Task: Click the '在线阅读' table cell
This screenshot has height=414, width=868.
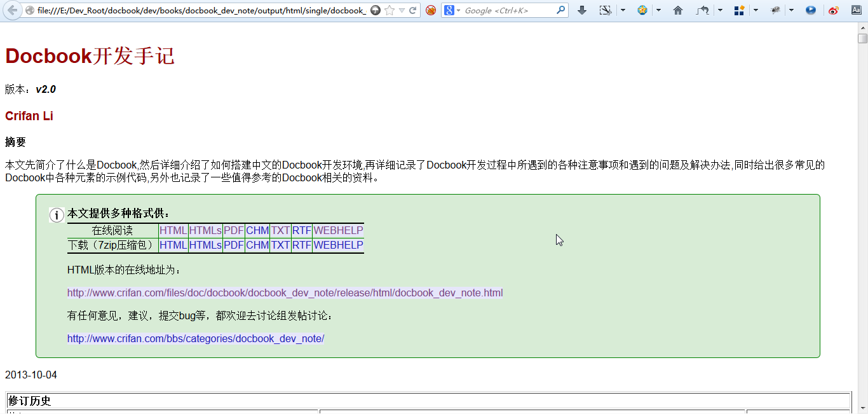Action: (x=112, y=230)
